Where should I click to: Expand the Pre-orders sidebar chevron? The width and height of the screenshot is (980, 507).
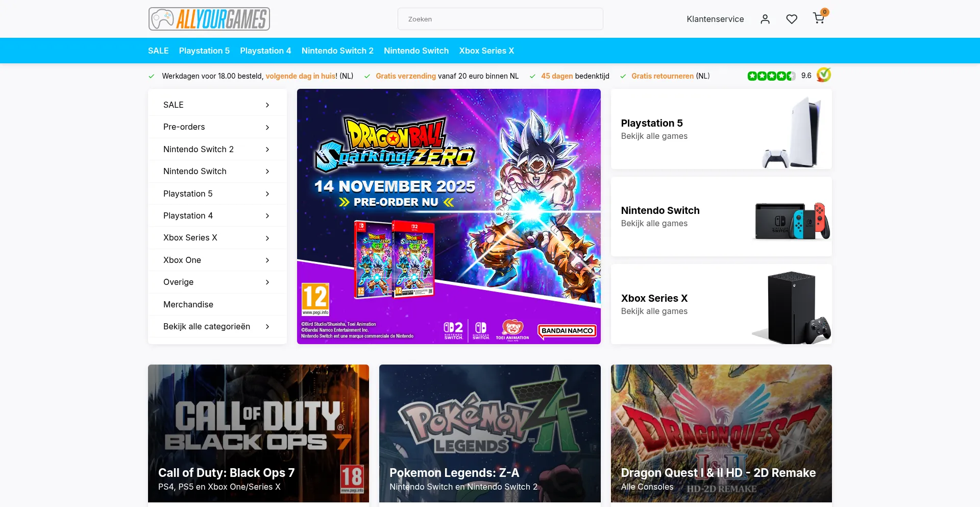[267, 127]
